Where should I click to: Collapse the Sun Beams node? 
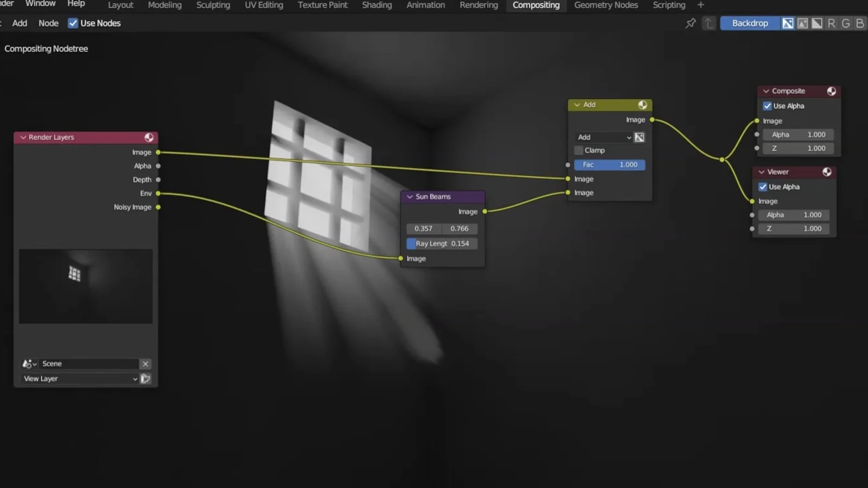(x=410, y=197)
